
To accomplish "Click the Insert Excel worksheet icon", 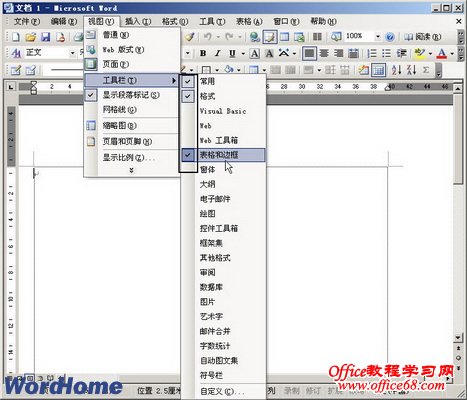I will click(x=299, y=37).
